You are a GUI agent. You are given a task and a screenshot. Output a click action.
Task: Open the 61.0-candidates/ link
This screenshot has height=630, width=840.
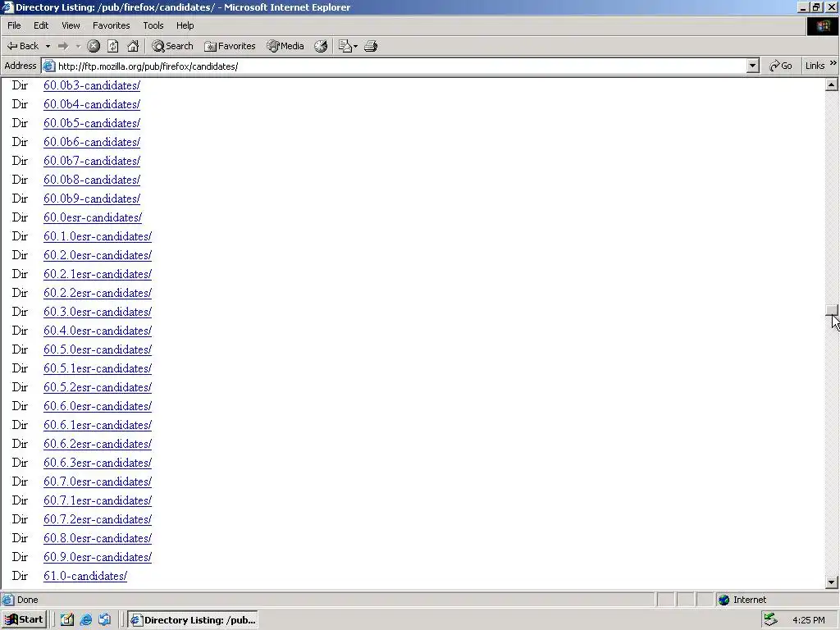(x=85, y=576)
